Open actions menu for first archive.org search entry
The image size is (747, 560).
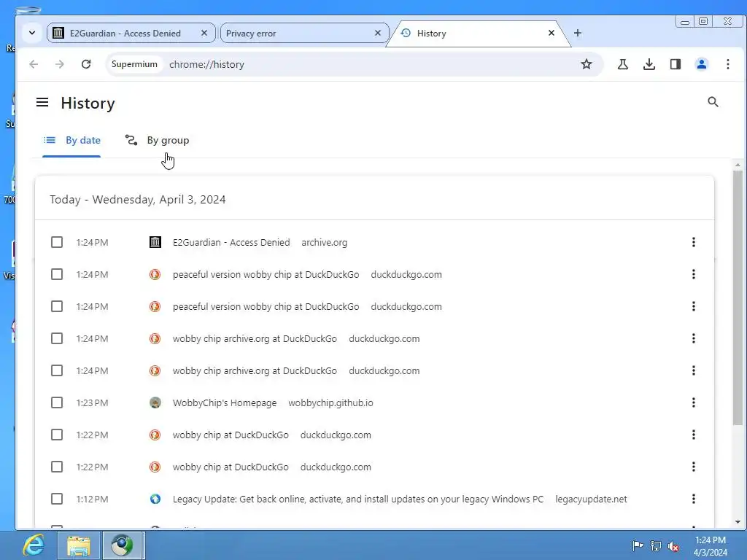pyautogui.click(x=694, y=338)
